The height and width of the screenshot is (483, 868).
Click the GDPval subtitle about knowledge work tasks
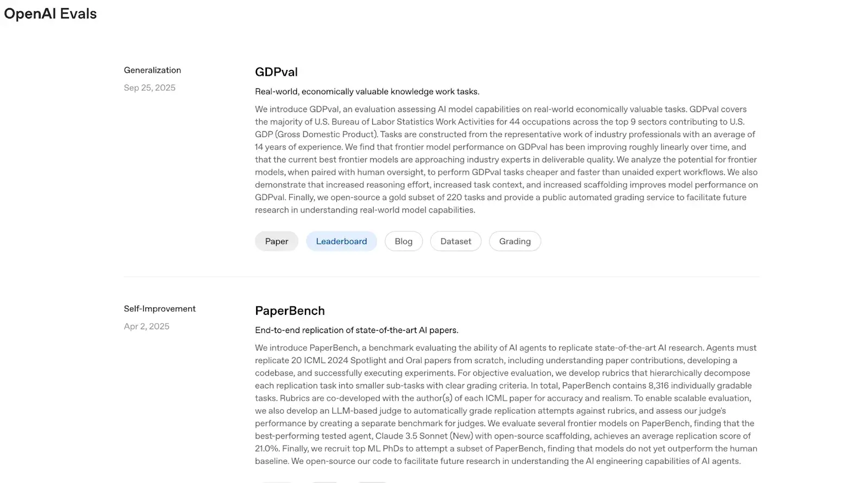click(367, 92)
